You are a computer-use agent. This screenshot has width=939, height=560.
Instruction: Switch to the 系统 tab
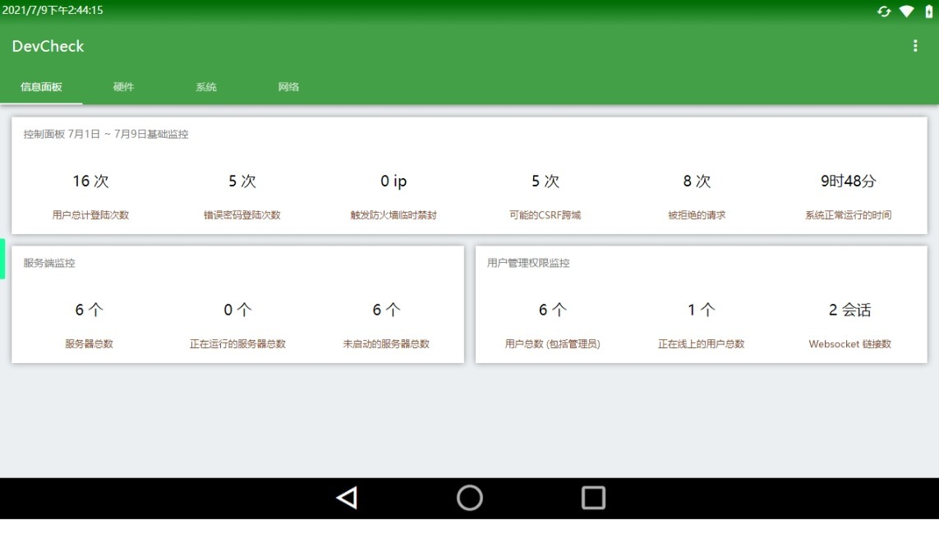(x=206, y=87)
